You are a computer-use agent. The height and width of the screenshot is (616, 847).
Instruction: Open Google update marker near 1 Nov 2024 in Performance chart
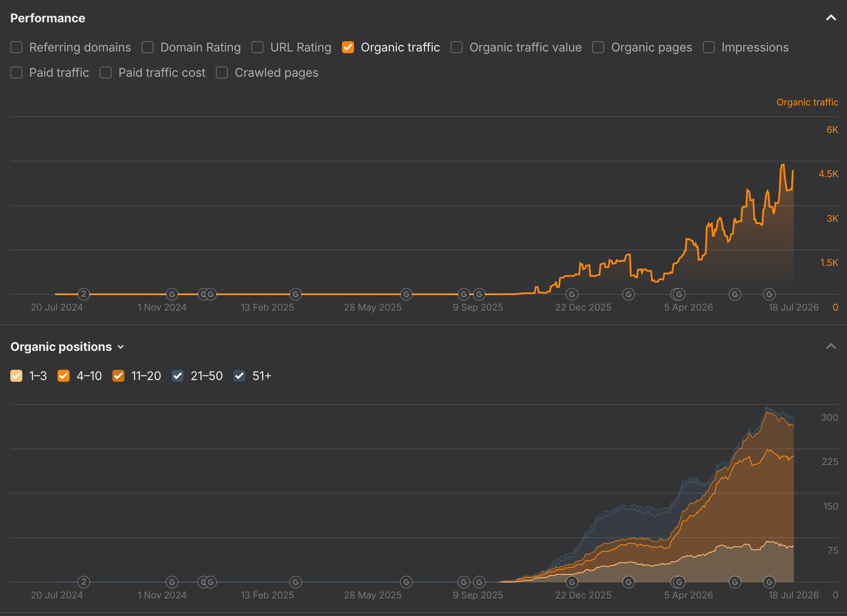pos(172,294)
